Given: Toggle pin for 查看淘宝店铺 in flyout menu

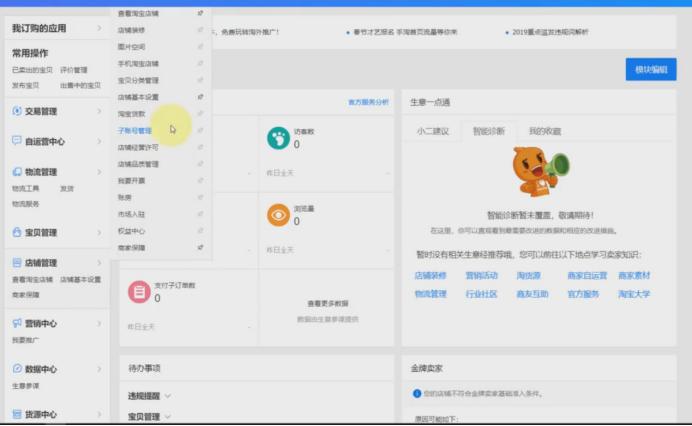Looking at the screenshot, I should (200, 13).
